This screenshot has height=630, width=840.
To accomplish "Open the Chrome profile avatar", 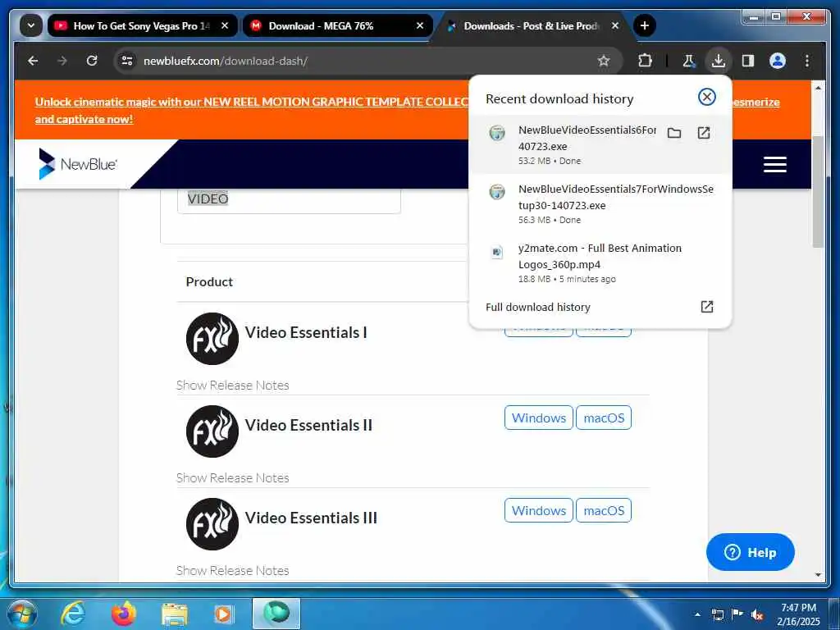I will [x=778, y=61].
